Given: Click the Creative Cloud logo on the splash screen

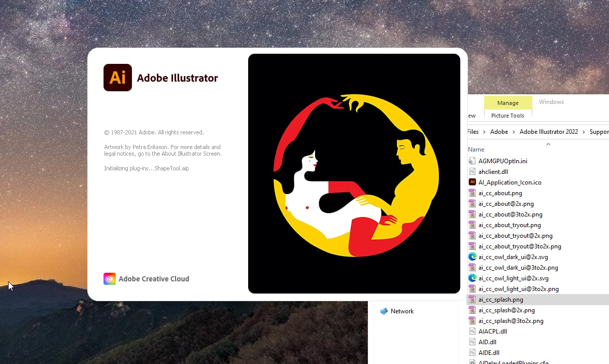Looking at the screenshot, I should click(110, 279).
